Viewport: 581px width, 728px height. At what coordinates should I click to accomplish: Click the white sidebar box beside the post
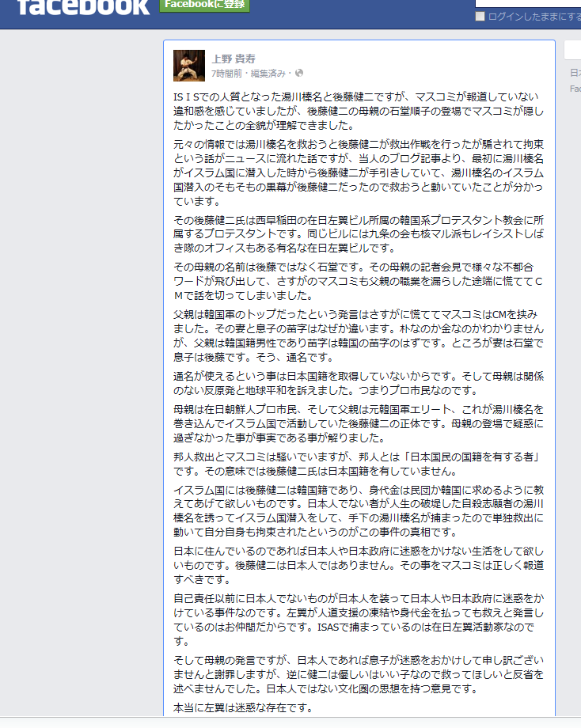pyautogui.click(x=572, y=50)
